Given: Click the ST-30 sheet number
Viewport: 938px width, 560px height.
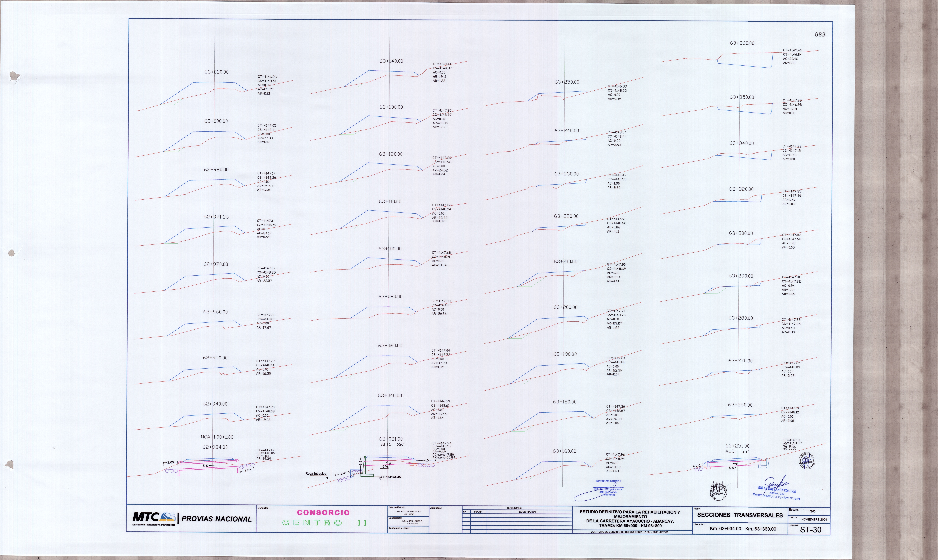Looking at the screenshot, I should tap(811, 530).
